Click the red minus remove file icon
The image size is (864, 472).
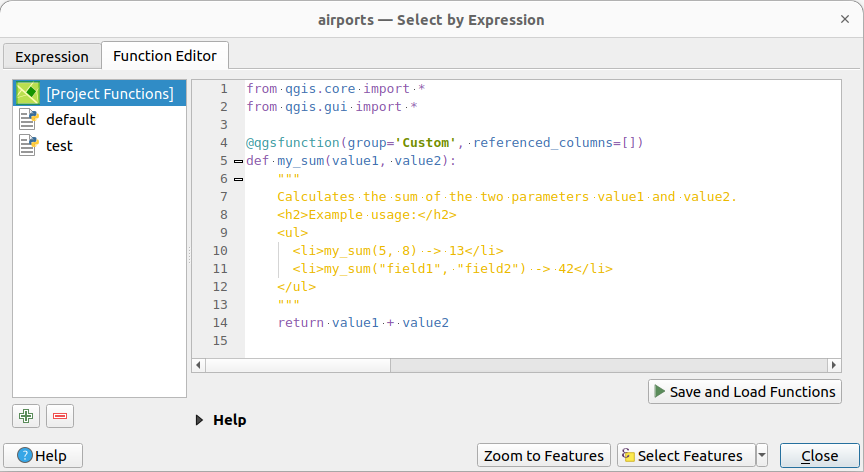pos(59,416)
